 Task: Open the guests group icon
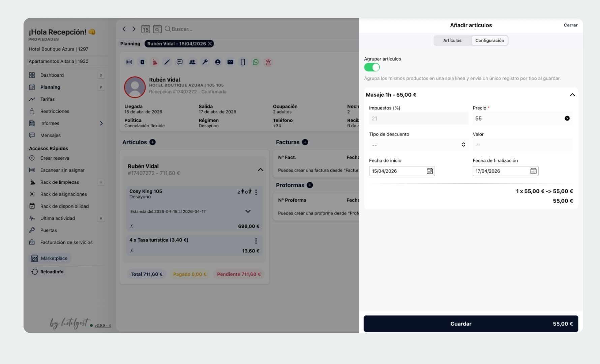point(192,62)
